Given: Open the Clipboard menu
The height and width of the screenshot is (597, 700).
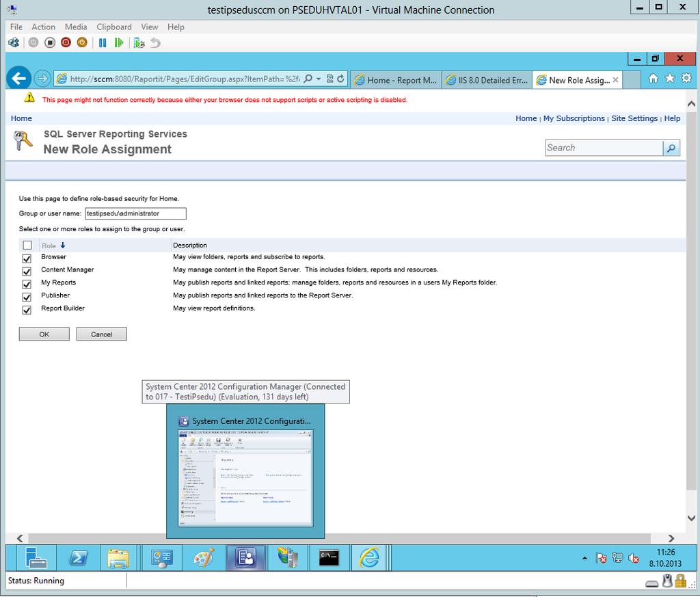Looking at the screenshot, I should coord(114,27).
